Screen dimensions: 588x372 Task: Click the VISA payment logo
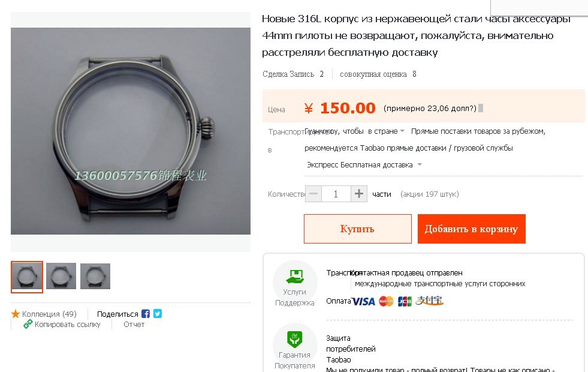pos(363,301)
